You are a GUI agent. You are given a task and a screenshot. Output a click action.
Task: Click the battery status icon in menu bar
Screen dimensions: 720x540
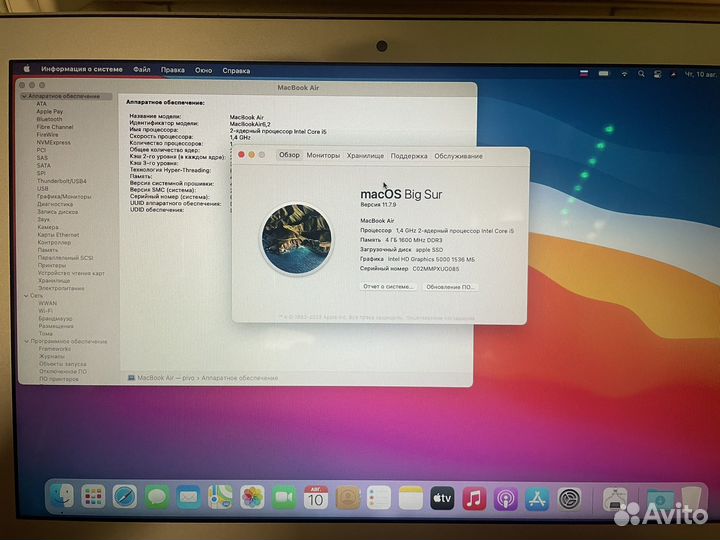click(x=603, y=73)
